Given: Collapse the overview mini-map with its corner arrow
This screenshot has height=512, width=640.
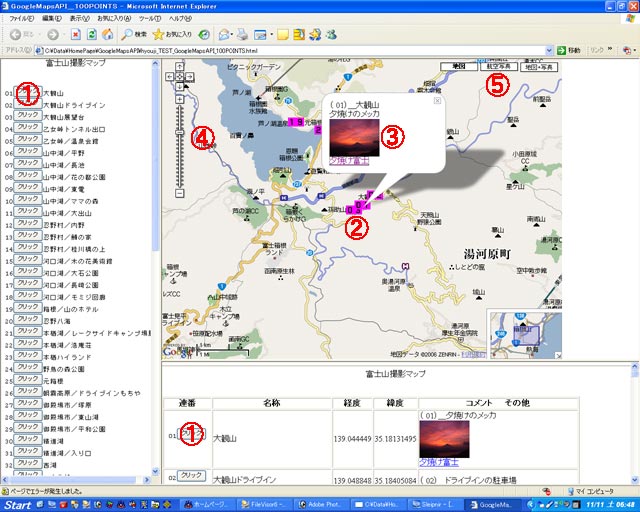Looking at the screenshot, I should tap(558, 356).
